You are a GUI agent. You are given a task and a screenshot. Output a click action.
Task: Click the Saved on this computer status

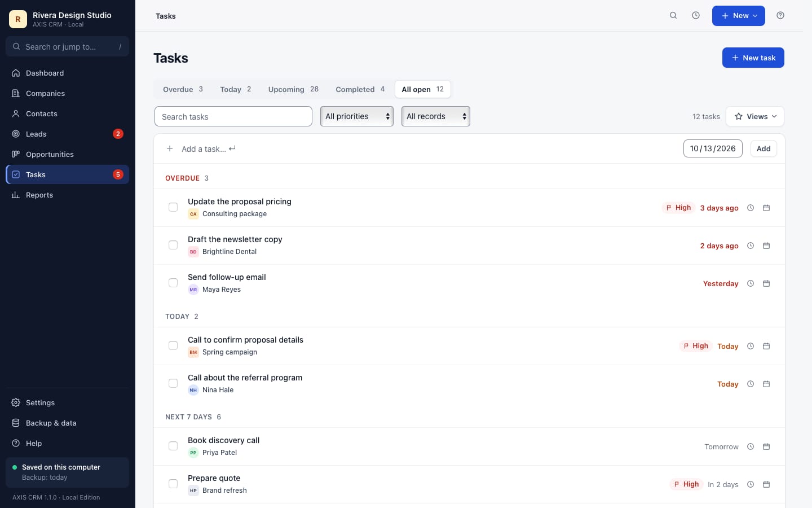pos(67,472)
